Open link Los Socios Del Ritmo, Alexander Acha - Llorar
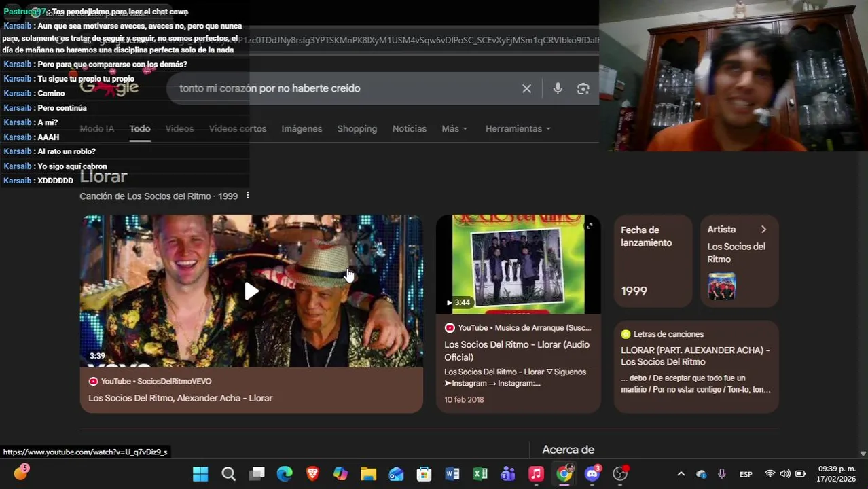Screen dimensions: 868x489 click(180, 398)
